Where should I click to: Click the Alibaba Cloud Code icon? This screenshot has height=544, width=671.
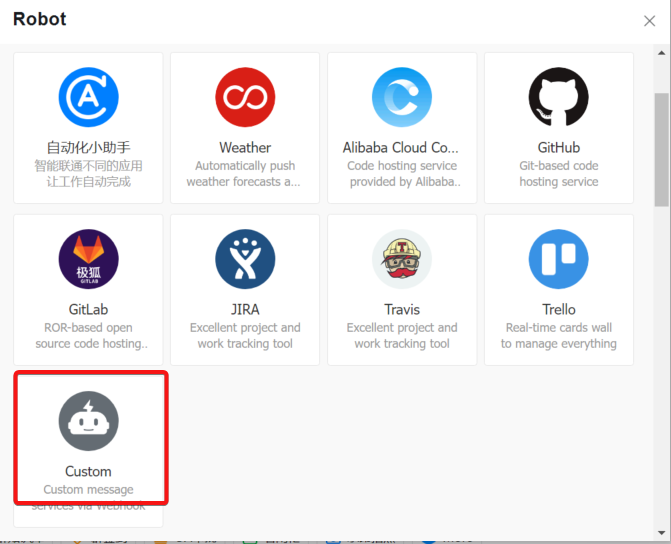click(402, 98)
